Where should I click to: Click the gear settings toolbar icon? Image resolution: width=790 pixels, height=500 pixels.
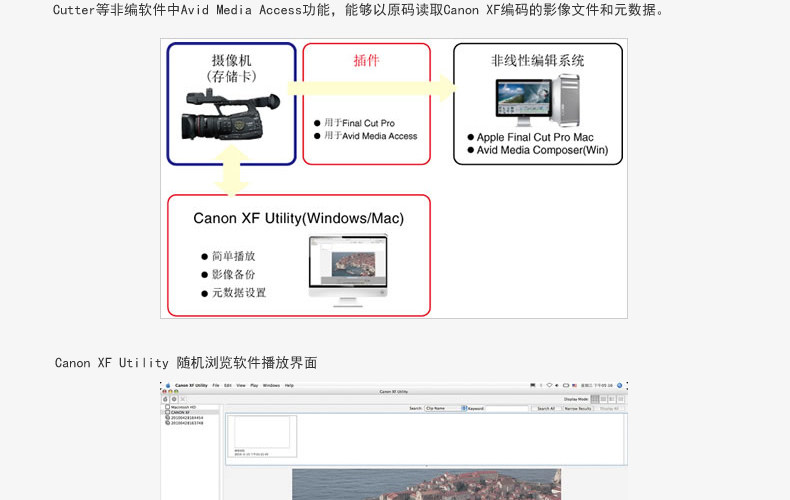click(x=174, y=399)
